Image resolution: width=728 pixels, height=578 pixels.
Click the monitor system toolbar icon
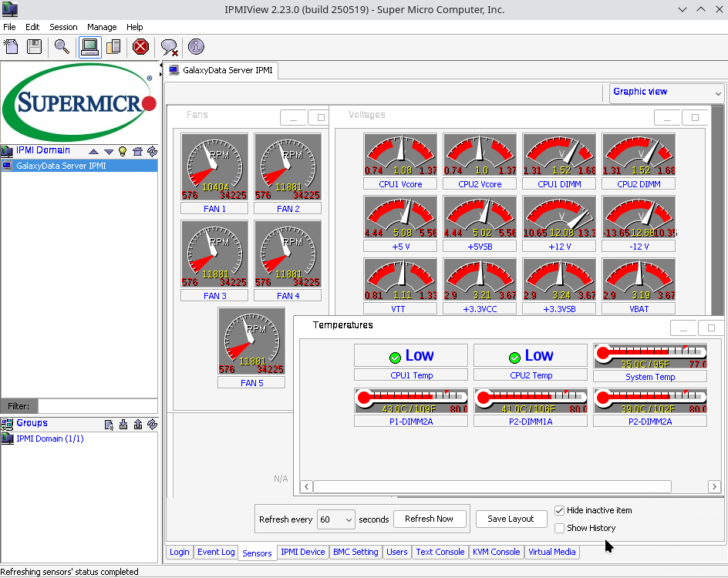point(89,47)
